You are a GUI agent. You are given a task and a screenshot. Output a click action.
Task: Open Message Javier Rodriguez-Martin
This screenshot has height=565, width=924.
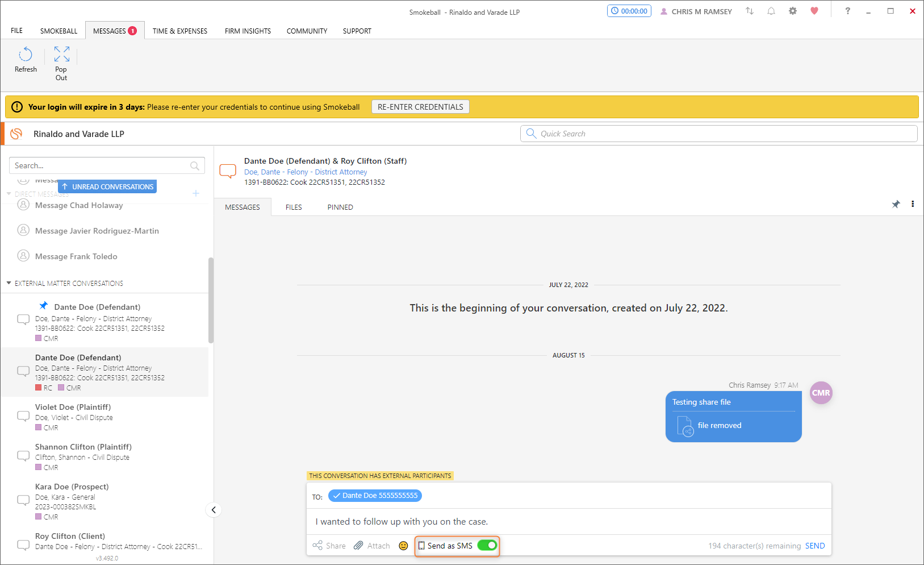pyautogui.click(x=97, y=231)
